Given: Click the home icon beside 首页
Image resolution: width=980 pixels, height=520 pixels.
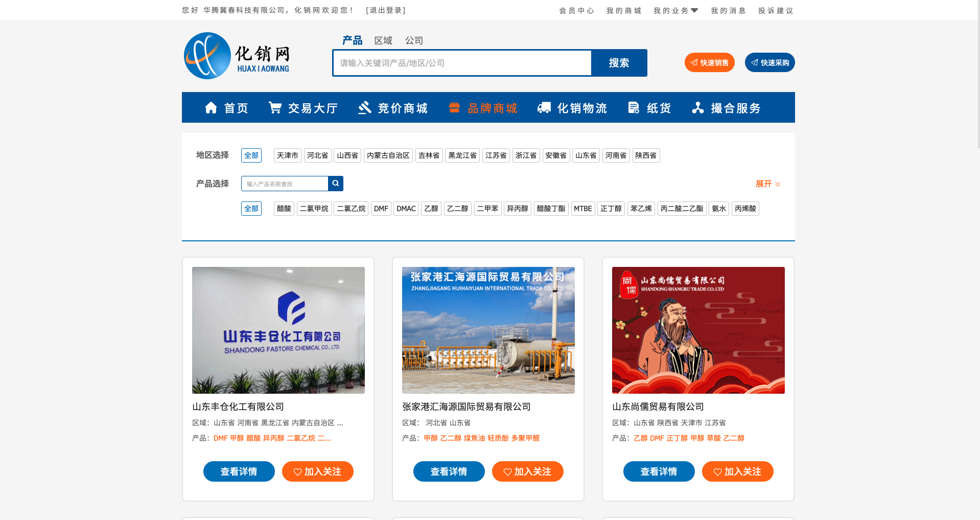Looking at the screenshot, I should click(x=211, y=108).
